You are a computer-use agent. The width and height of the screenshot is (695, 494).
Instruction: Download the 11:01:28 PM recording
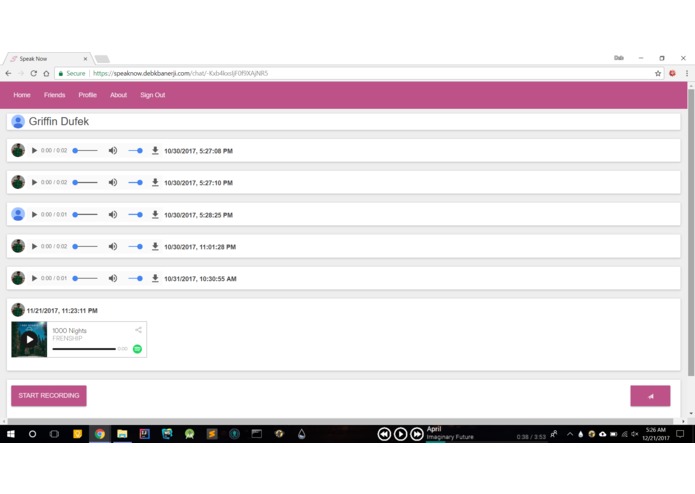click(155, 246)
